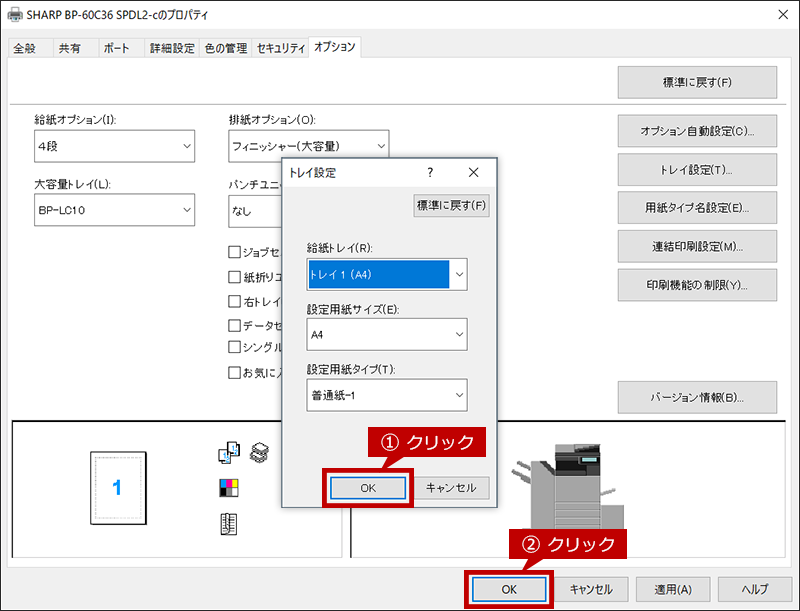Image resolution: width=800 pixels, height=611 pixels.
Task: Click the document layout icon in preview
Action: 229,523
